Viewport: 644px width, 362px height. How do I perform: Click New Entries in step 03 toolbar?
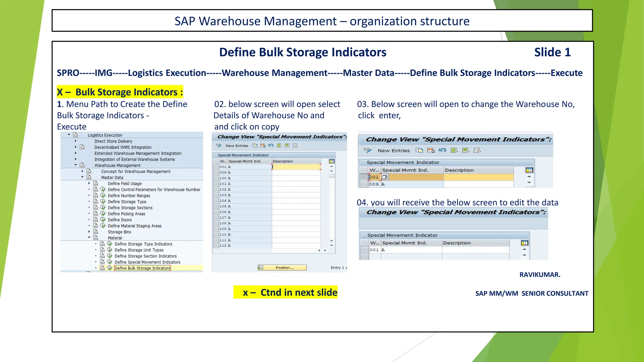(394, 151)
